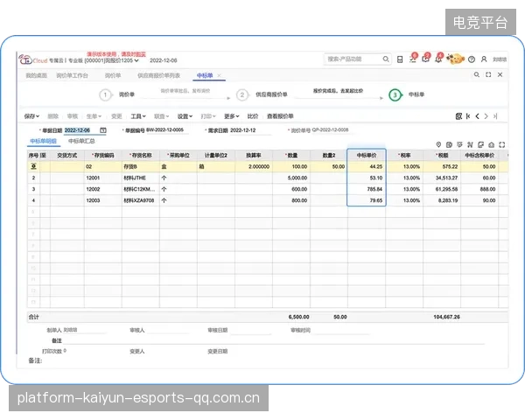Select the 材料XZA9708 name cell
Image resolution: width=525 pixels, height=420 pixels.
141,200
